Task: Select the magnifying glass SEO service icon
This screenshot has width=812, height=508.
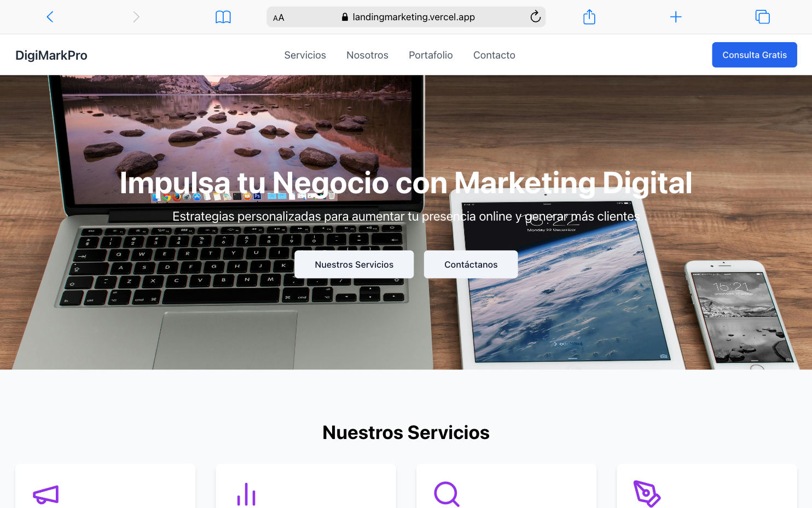Action: click(x=446, y=494)
